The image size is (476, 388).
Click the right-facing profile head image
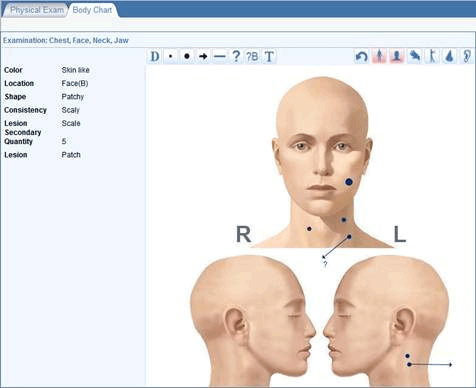253,321
